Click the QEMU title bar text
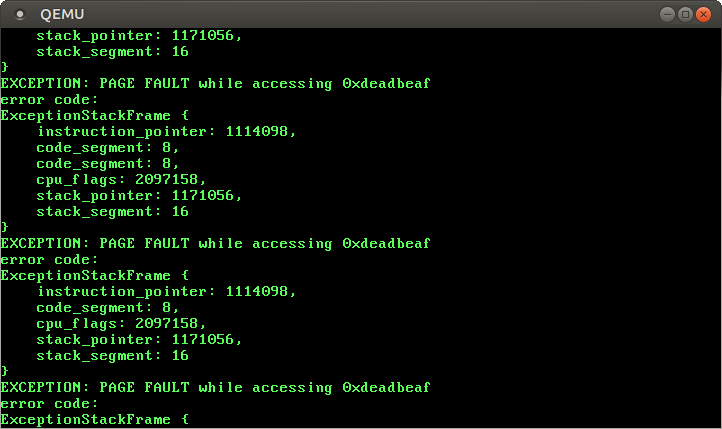 click(x=60, y=14)
